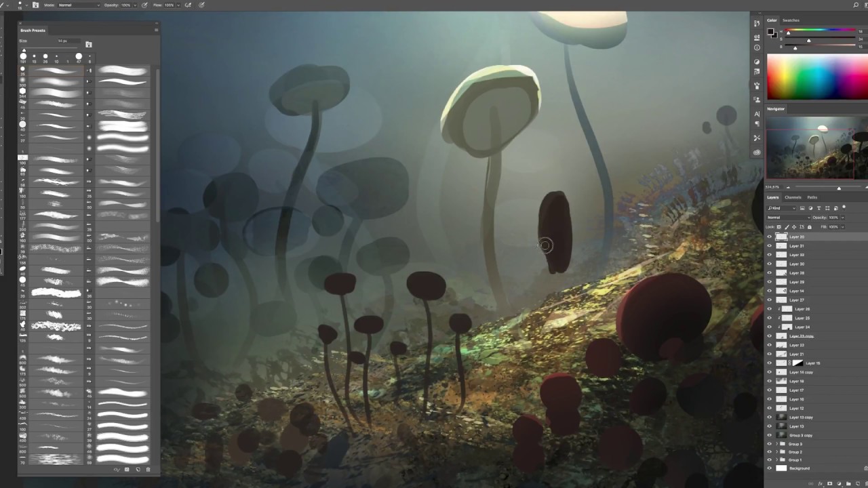Lock image pixels brush icon in Layers
The image size is (868, 488).
click(x=787, y=227)
